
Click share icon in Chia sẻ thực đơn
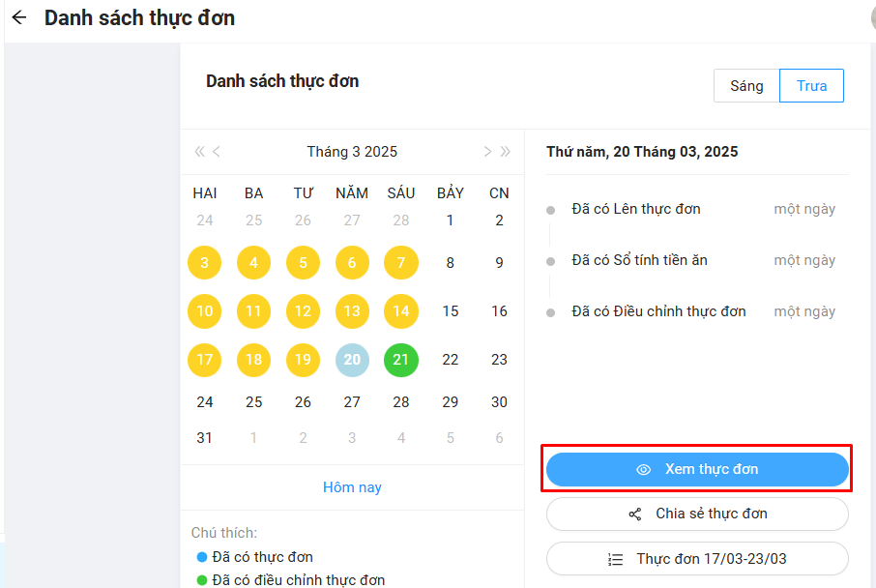(x=635, y=514)
